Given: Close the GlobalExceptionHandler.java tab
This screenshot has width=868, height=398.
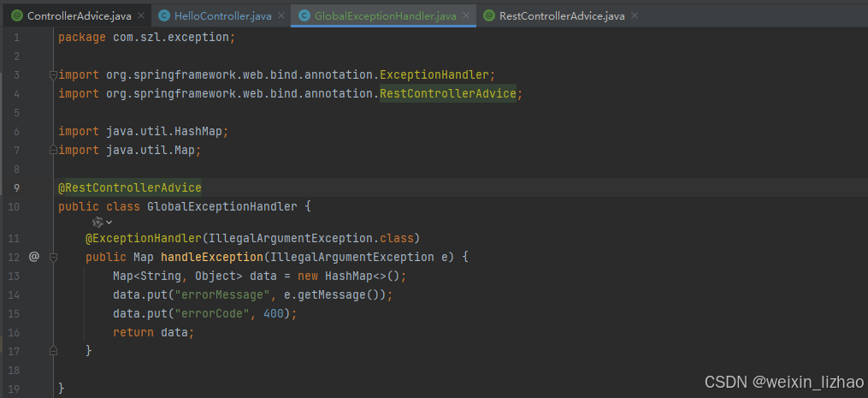Looking at the screenshot, I should pyautogui.click(x=466, y=16).
